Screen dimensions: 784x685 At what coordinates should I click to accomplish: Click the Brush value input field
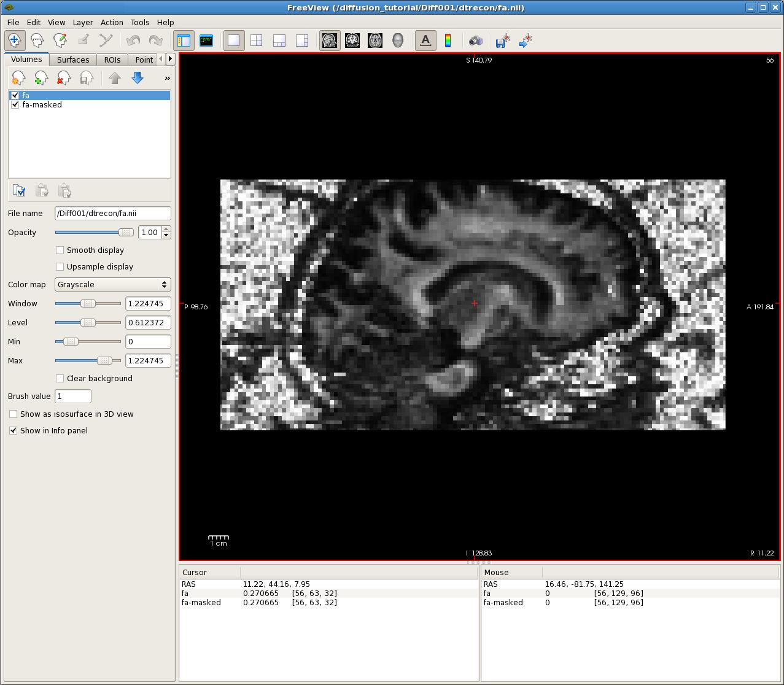[73, 397]
